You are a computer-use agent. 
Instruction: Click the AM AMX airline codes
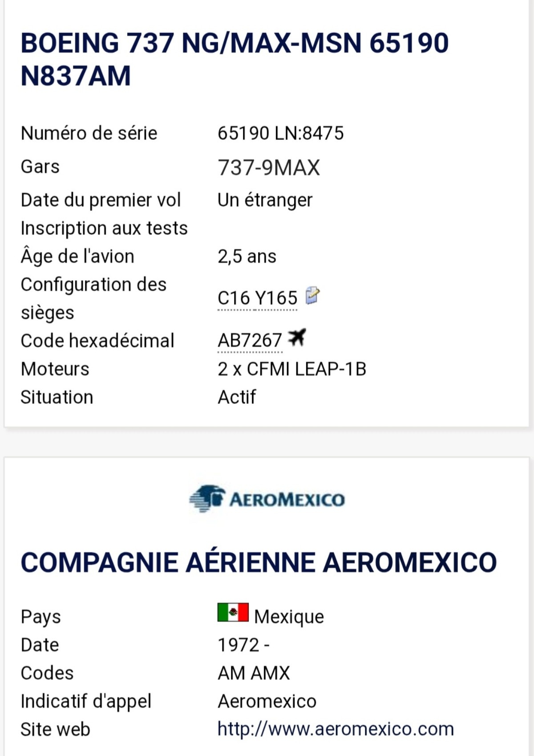(x=254, y=673)
